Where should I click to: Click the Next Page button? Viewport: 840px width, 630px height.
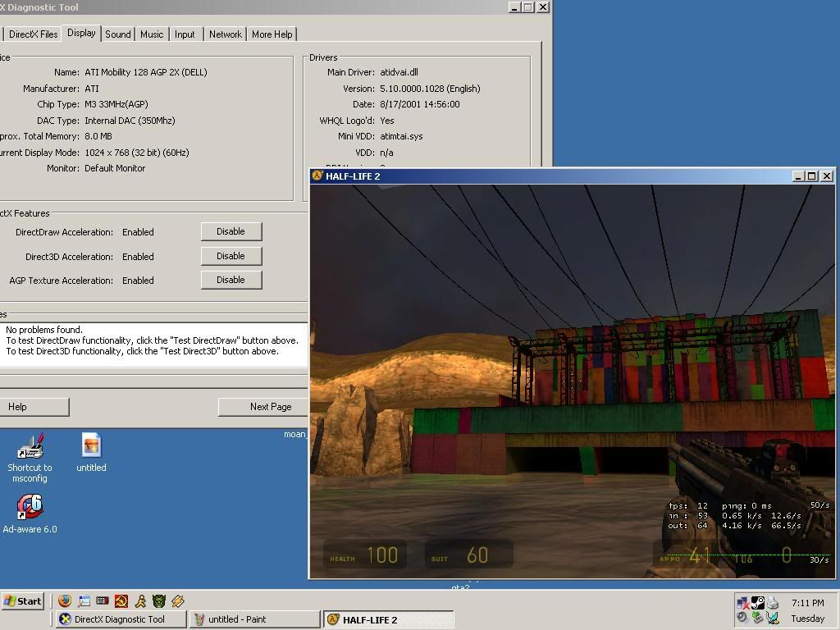click(263, 407)
